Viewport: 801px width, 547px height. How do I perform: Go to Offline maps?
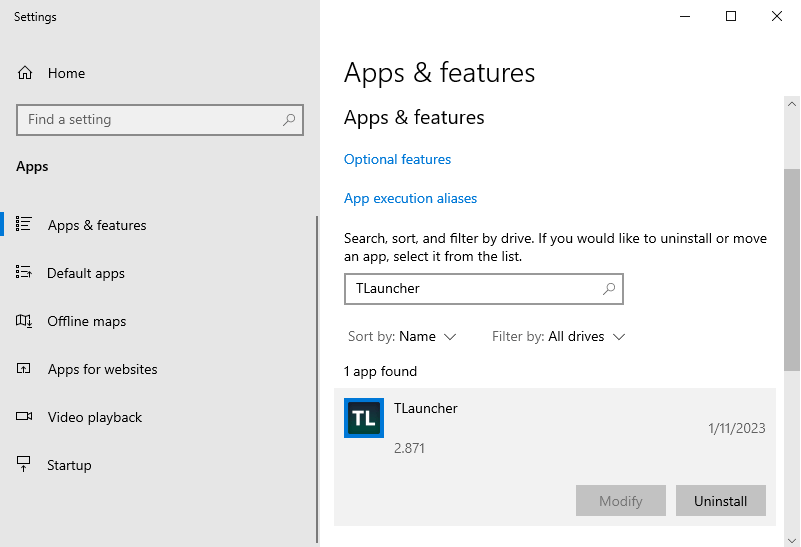[87, 321]
